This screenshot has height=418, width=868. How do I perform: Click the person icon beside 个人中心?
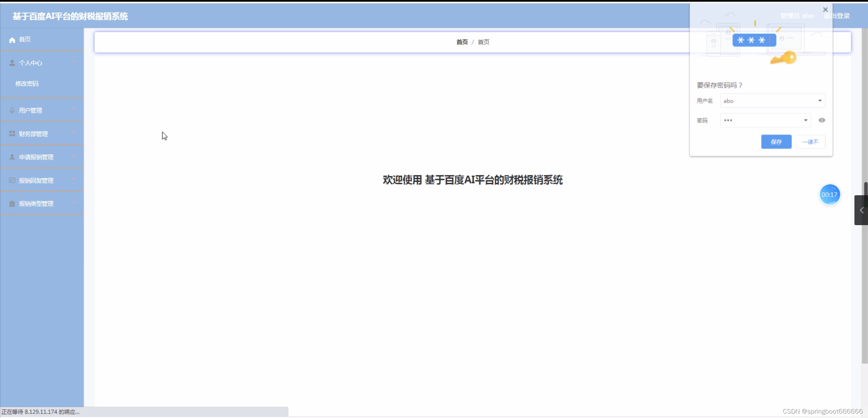click(x=12, y=63)
